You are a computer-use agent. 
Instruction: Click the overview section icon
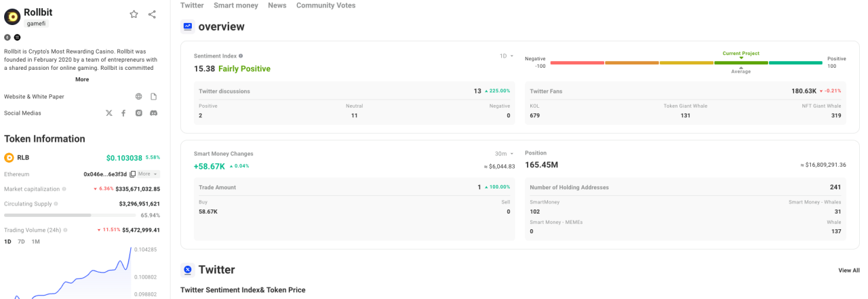187,26
